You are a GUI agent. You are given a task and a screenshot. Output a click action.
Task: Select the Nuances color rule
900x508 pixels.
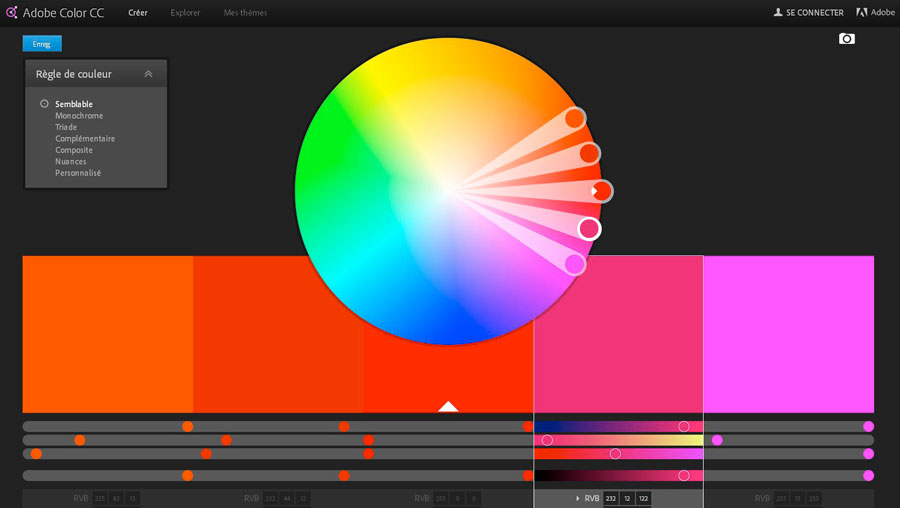coord(71,161)
